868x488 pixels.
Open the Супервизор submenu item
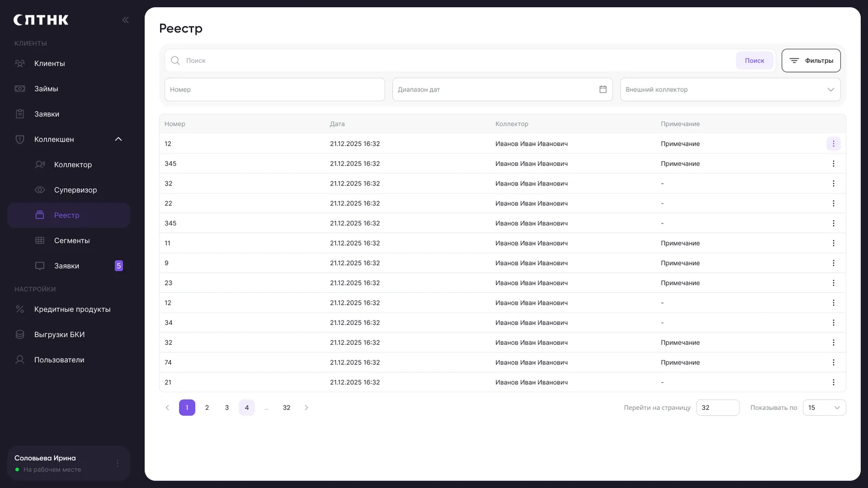69,190
